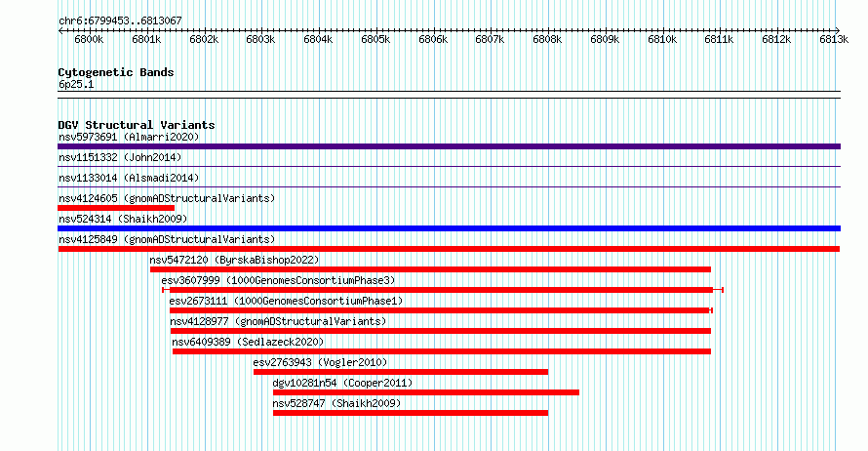Screen dimensions: 868x451
Task: Select the short red nsv4124605 bar
Action: click(116, 208)
